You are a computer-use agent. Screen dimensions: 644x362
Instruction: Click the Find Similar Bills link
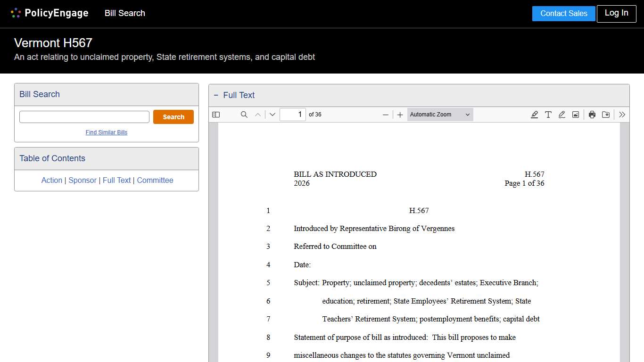(106, 132)
